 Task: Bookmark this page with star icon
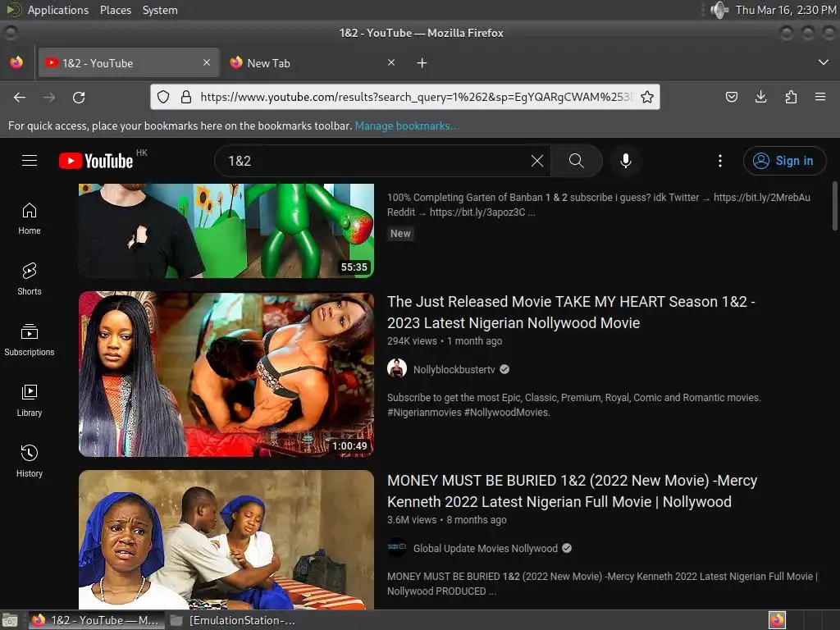pos(647,97)
